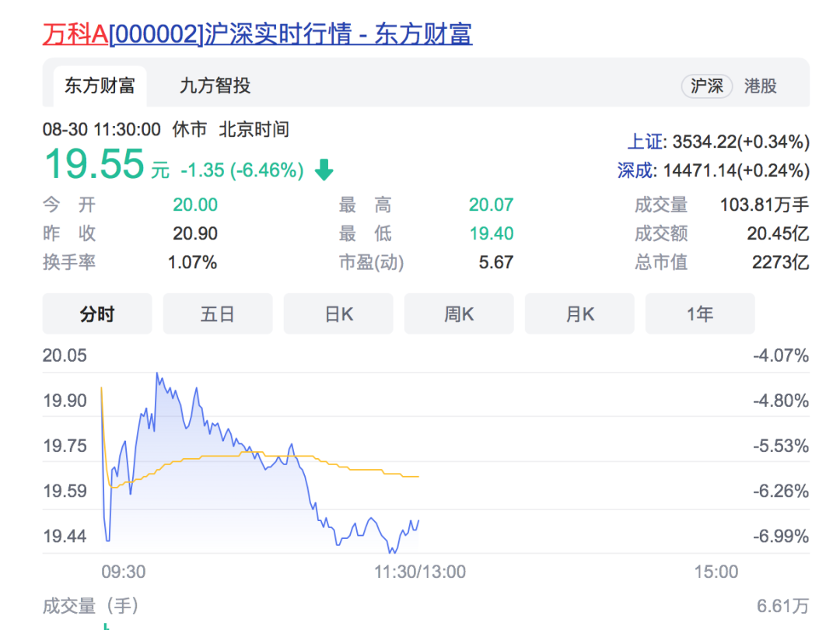Show the 分时 intraday chart
Viewport: 840px width, 630px height.
pyautogui.click(x=97, y=314)
